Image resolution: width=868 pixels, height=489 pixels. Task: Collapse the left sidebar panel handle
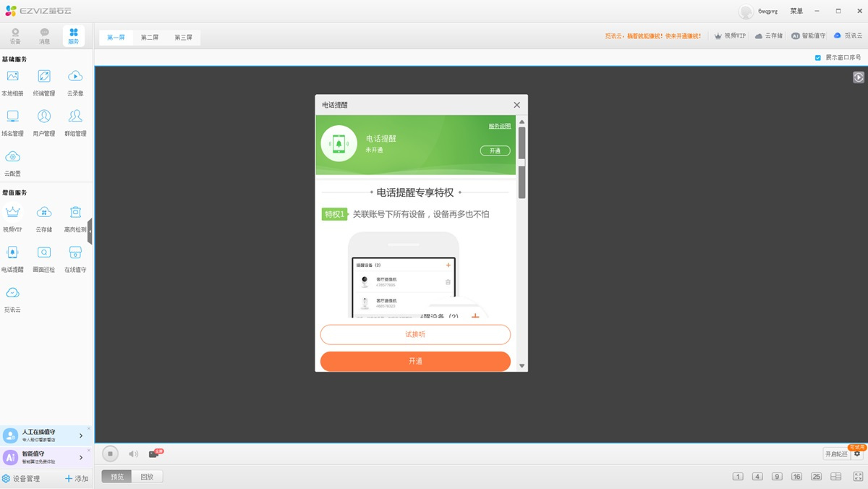tap(90, 231)
